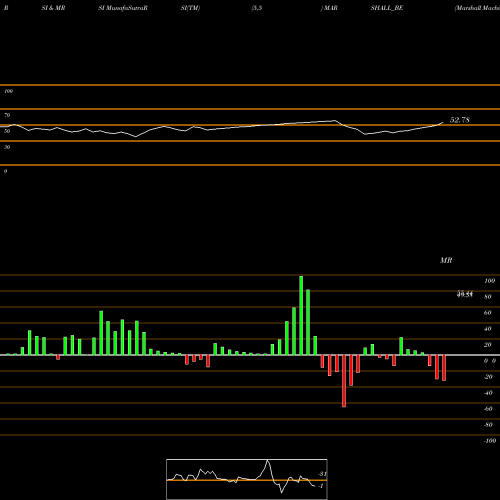500x500 pixels.
Task: Click the 30 label on the RSI axis
Action: (7, 147)
